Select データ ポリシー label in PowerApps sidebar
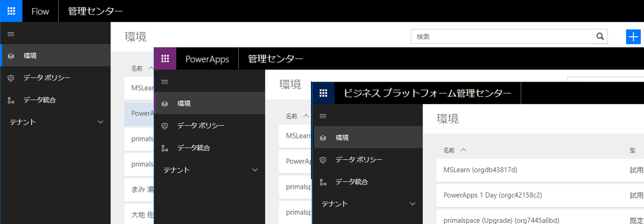 [x=201, y=126]
